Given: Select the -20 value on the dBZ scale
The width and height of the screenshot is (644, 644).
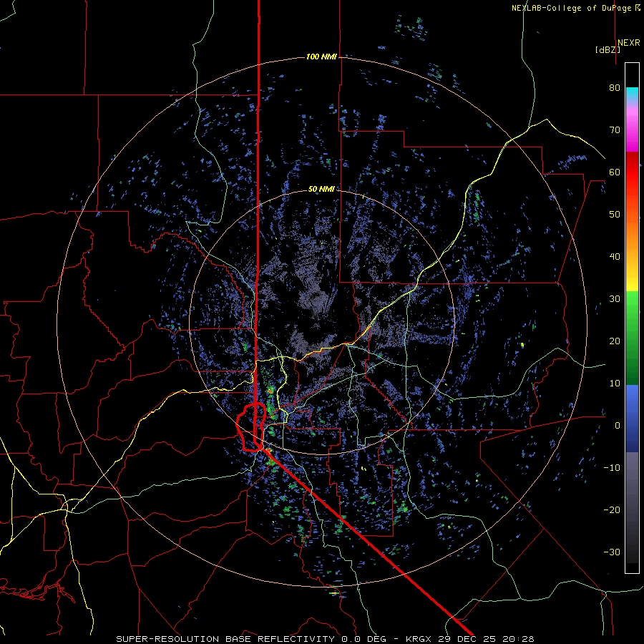Looking at the screenshot, I should 612,509.
